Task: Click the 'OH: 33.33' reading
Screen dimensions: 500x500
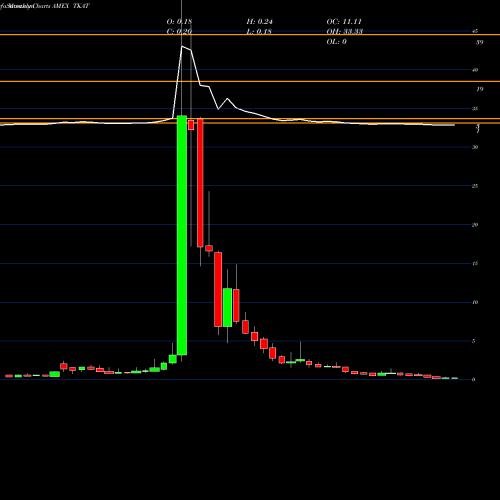Action: (345, 32)
